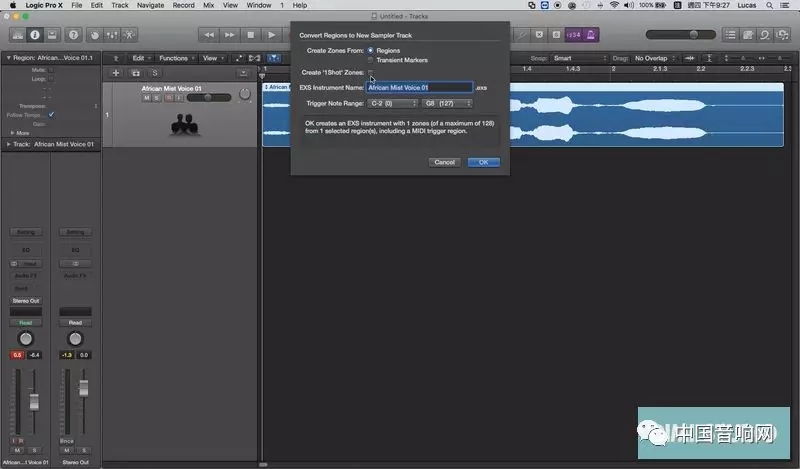Record-enable African Mist Voice 01 track
This screenshot has width=800, height=469.
pyautogui.click(x=169, y=97)
